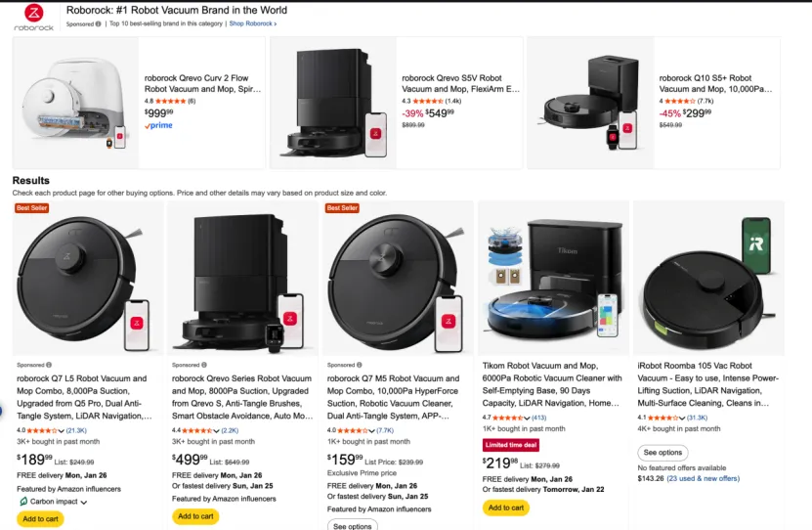Image resolution: width=812 pixels, height=530 pixels.
Task: Click the Carbon impact leaf icon
Action: (23, 502)
